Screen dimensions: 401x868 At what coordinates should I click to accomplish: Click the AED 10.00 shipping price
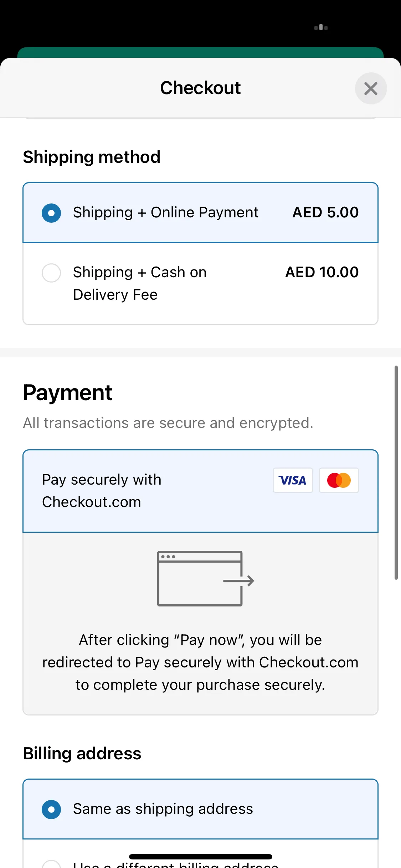(322, 272)
